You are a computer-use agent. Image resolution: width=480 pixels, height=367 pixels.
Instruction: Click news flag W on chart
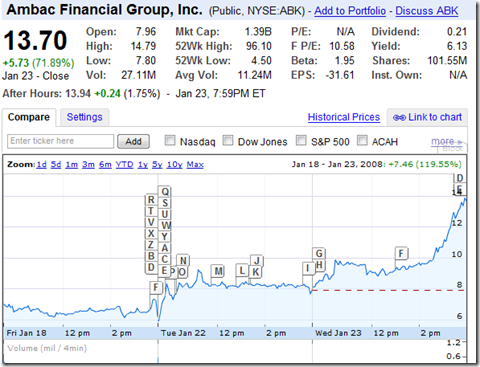[x=166, y=226]
